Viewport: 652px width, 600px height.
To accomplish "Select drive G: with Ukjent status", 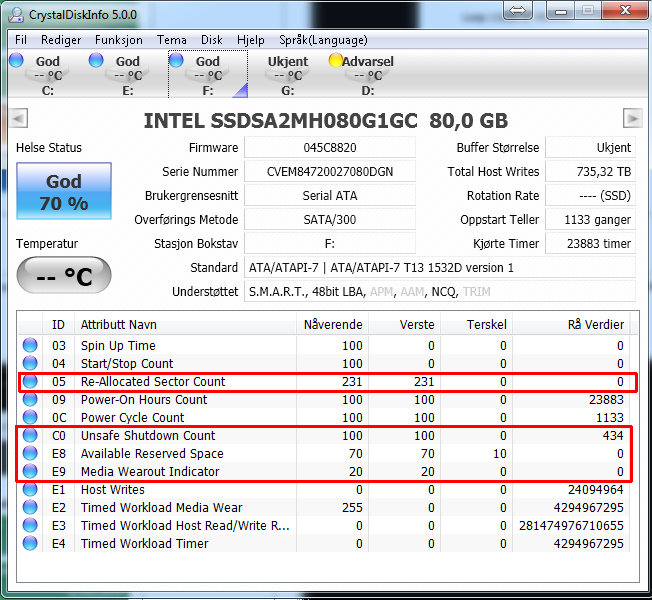I will [x=287, y=74].
